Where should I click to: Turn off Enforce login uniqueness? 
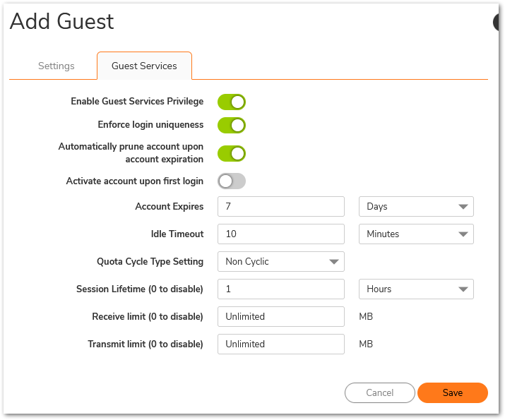[231, 125]
